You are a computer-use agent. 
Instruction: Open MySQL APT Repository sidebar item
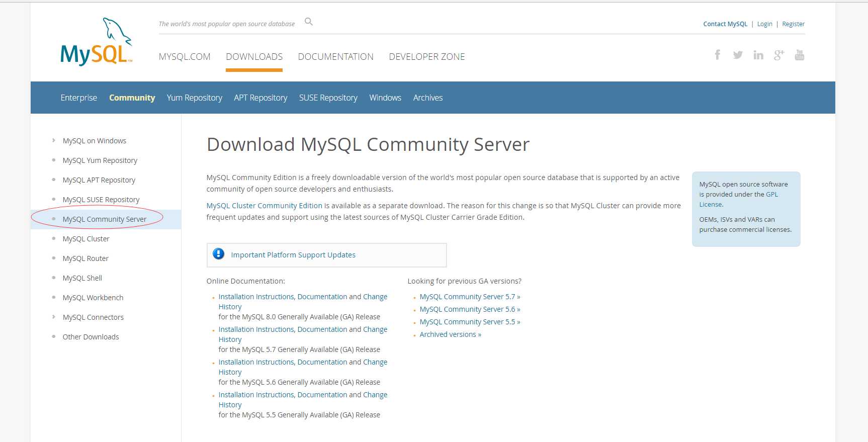click(99, 180)
